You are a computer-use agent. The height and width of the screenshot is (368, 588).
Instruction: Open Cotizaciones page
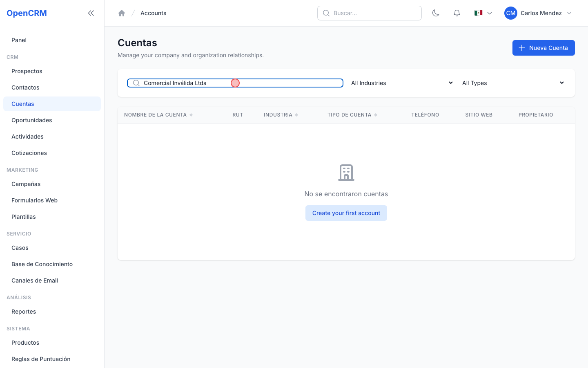point(52,153)
